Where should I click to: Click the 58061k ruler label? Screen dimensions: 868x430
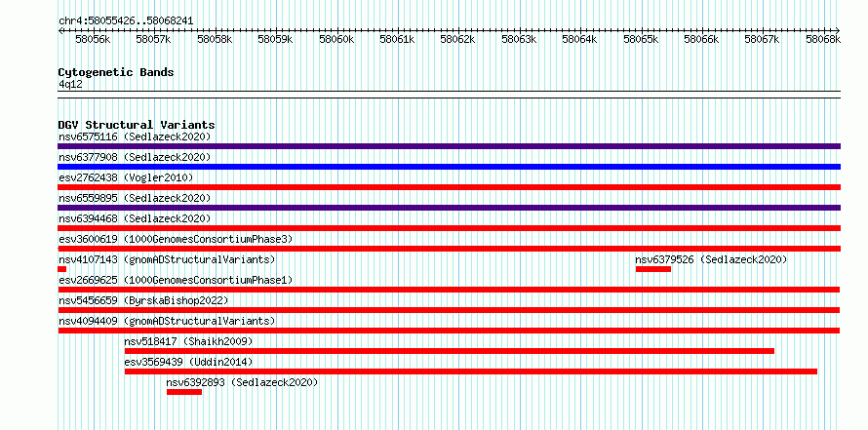tap(398, 39)
